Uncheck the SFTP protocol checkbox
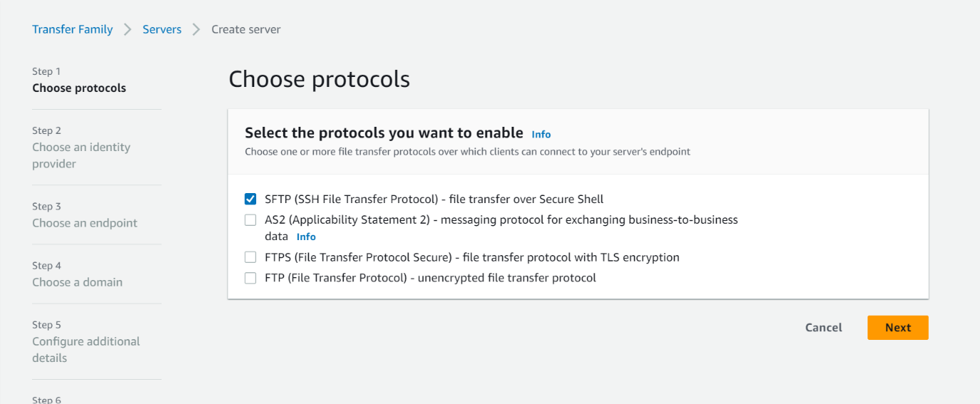 click(251, 200)
